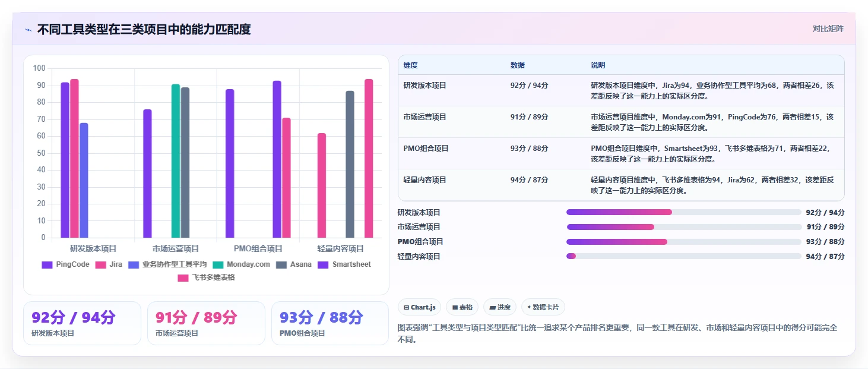
Task: Click the 91分 / 89分 stat card
Action: (x=206, y=323)
